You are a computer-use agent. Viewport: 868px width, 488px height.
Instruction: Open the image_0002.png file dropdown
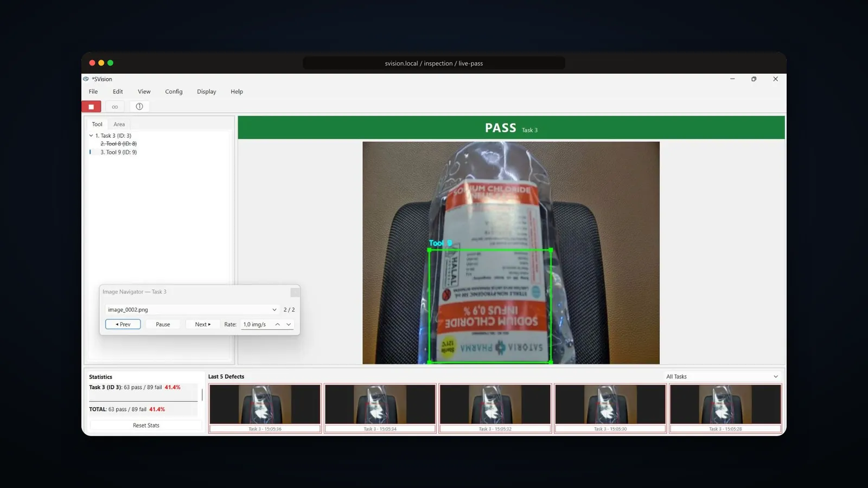point(192,310)
